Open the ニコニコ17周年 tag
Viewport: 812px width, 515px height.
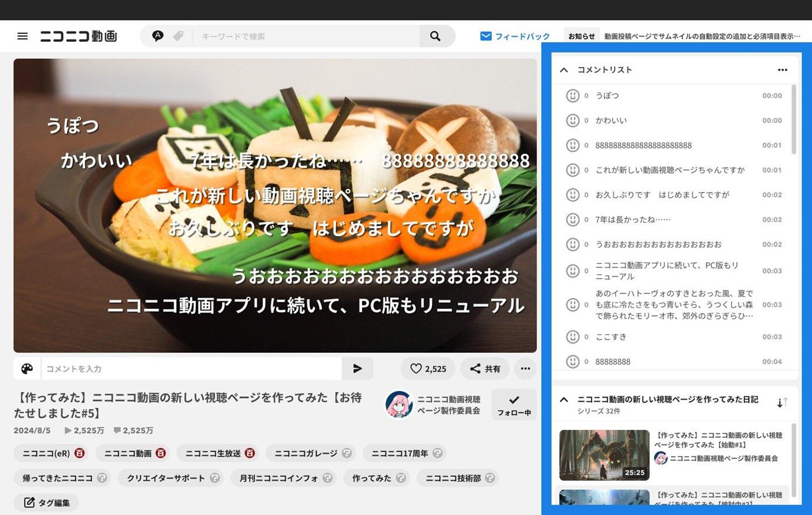pyautogui.click(x=400, y=453)
